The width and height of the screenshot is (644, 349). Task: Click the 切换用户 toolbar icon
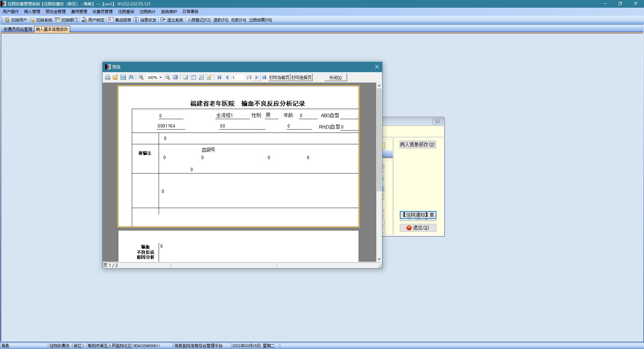(7, 20)
